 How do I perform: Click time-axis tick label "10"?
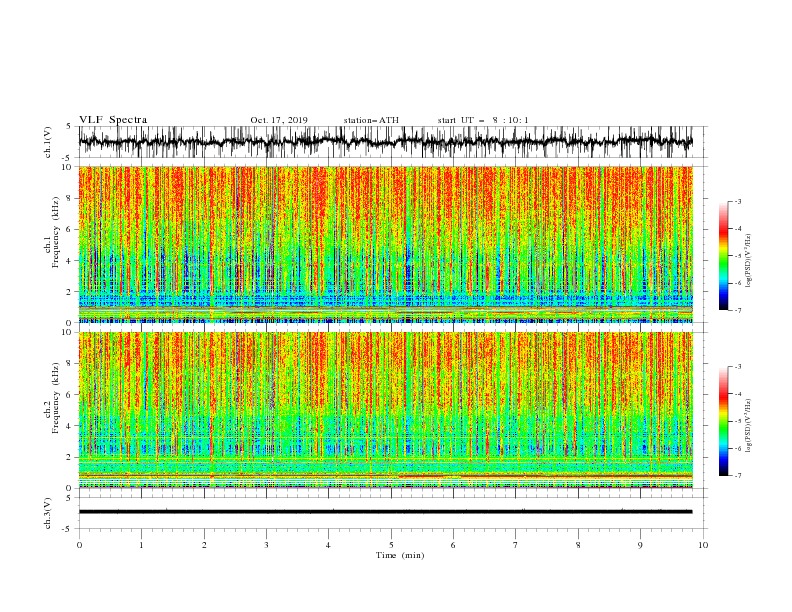pyautogui.click(x=703, y=545)
